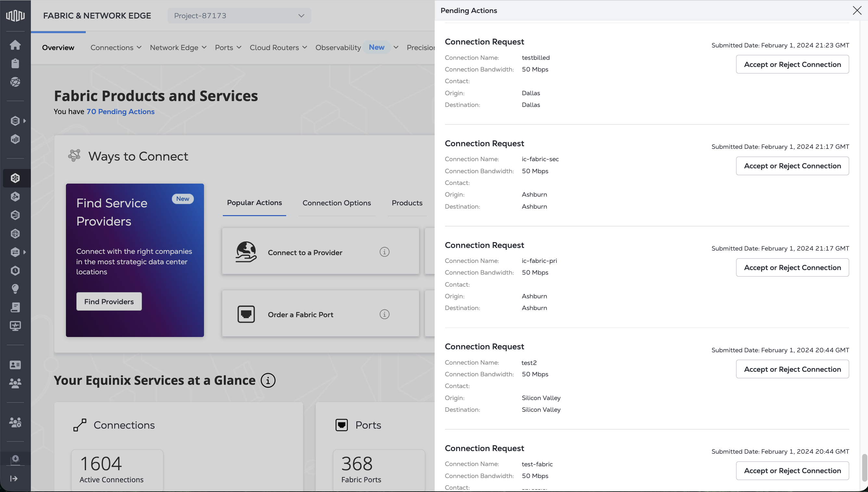Screen dimensions: 868x492
Task: Click the users group icon in sidebar
Action: point(15,383)
